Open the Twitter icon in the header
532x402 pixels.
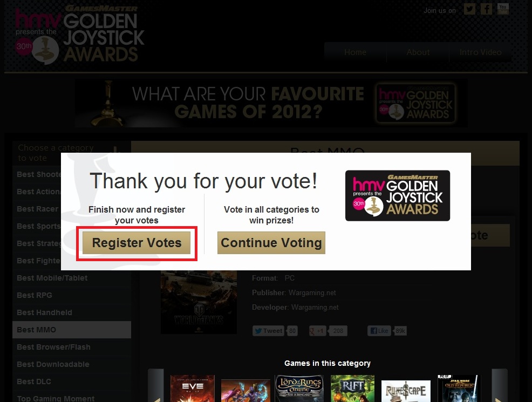pyautogui.click(x=469, y=9)
